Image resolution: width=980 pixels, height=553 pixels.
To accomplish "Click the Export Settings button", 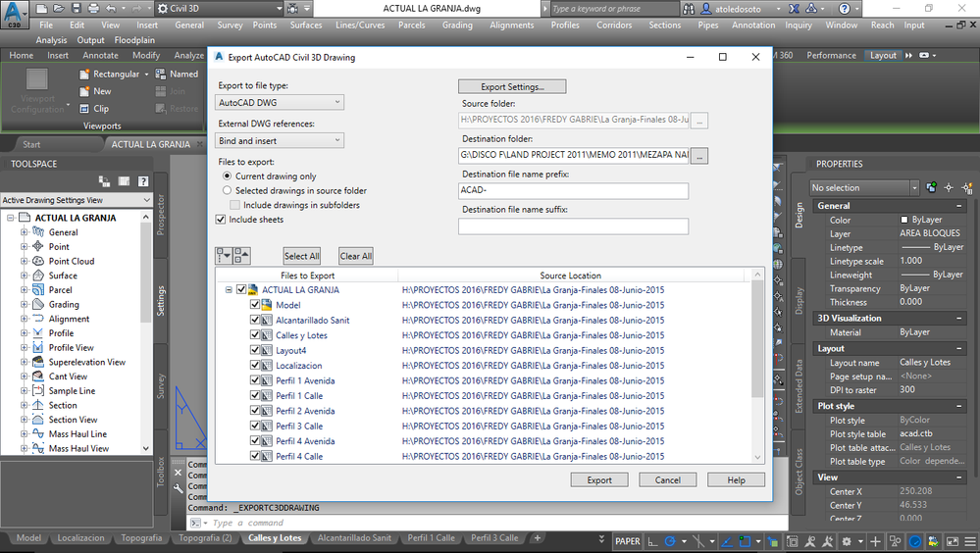I will [512, 87].
